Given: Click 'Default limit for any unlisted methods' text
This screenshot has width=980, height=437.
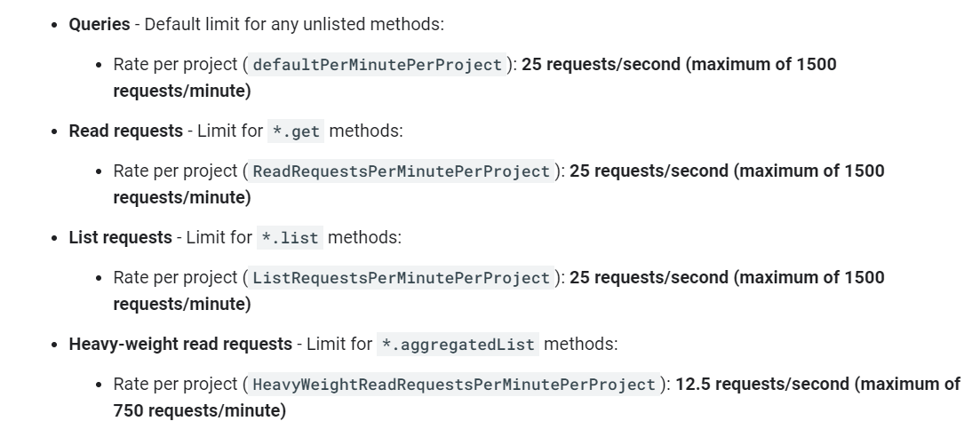Looking at the screenshot, I should [x=294, y=24].
